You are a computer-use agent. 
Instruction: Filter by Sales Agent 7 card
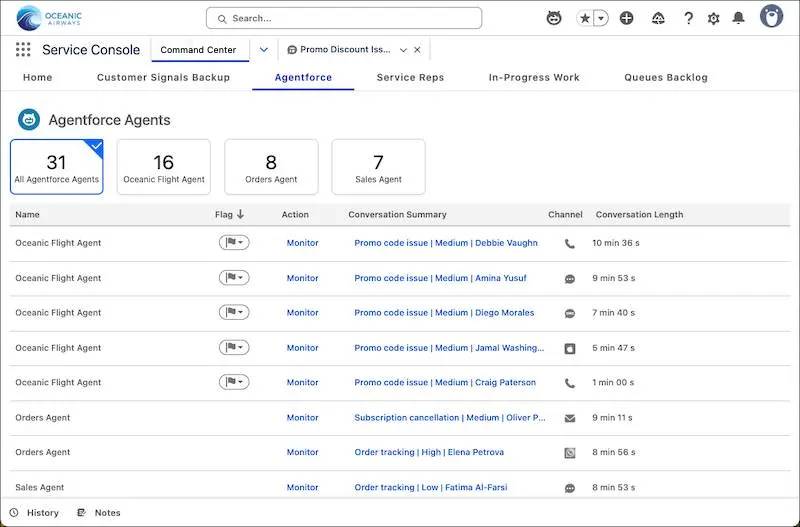(x=378, y=167)
